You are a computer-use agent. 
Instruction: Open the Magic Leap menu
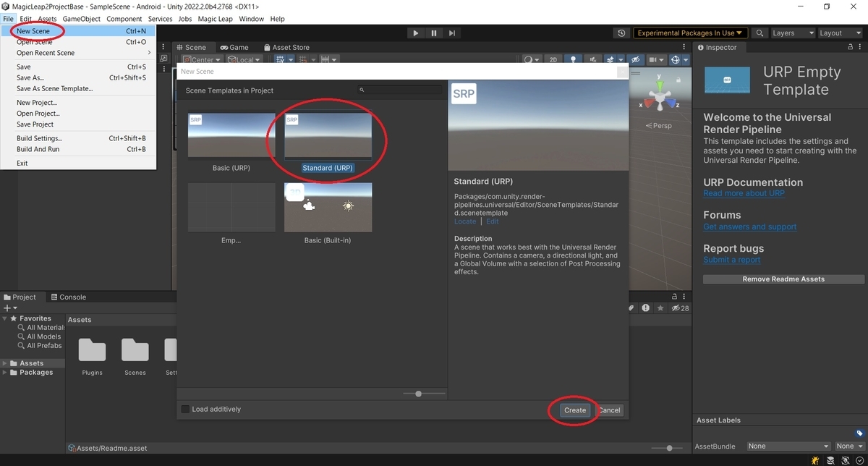click(214, 19)
